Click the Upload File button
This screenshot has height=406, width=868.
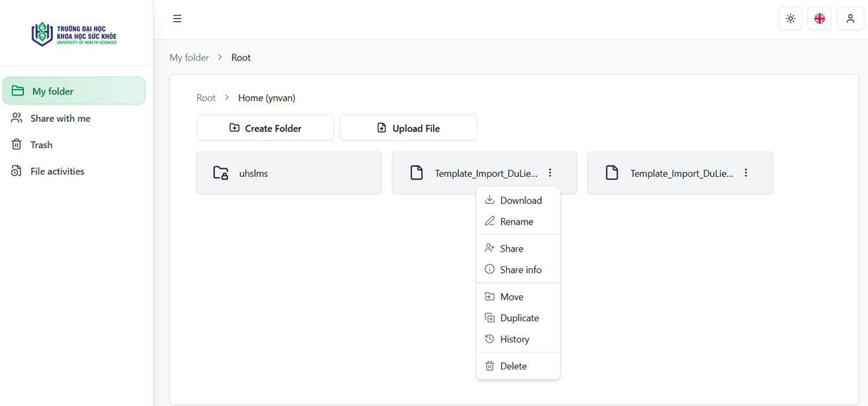click(408, 128)
